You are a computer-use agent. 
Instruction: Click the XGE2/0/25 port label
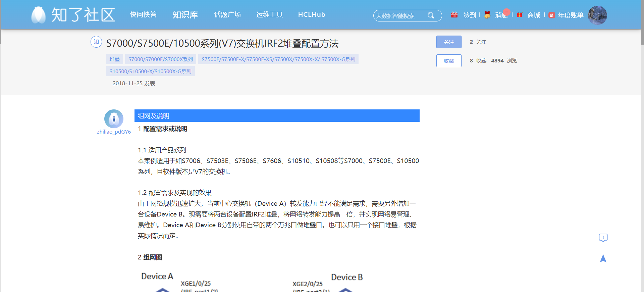click(x=308, y=284)
